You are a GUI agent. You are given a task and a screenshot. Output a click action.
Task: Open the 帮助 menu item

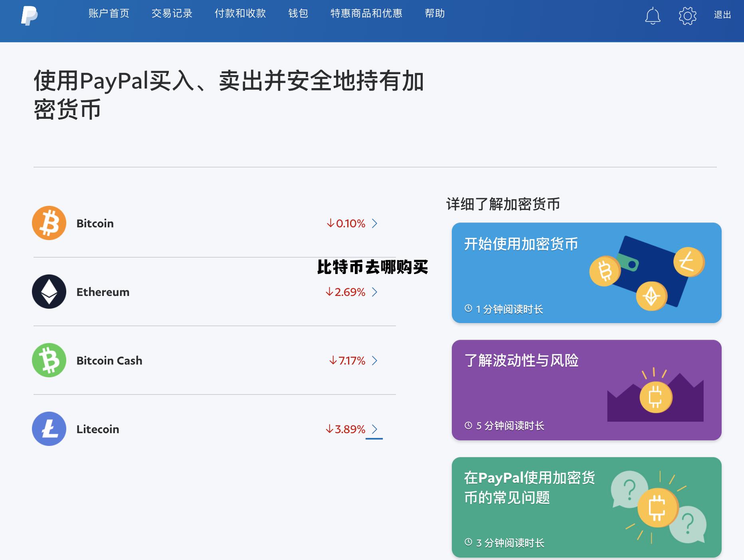(435, 14)
